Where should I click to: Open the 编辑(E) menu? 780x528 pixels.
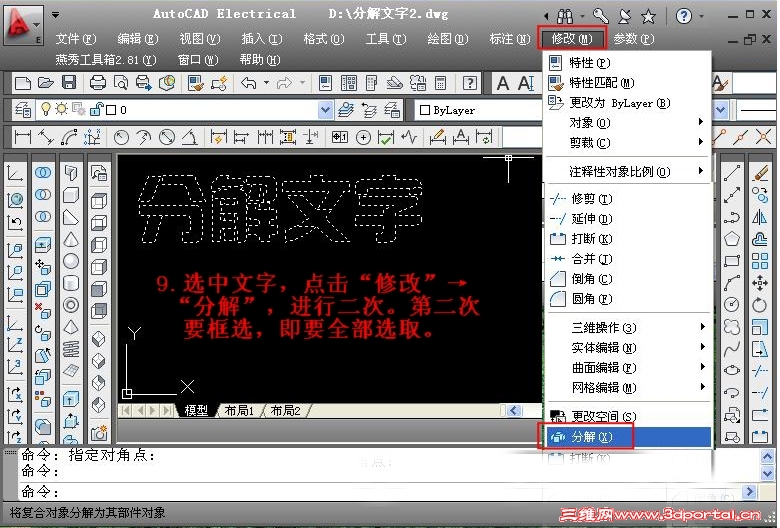[138, 39]
